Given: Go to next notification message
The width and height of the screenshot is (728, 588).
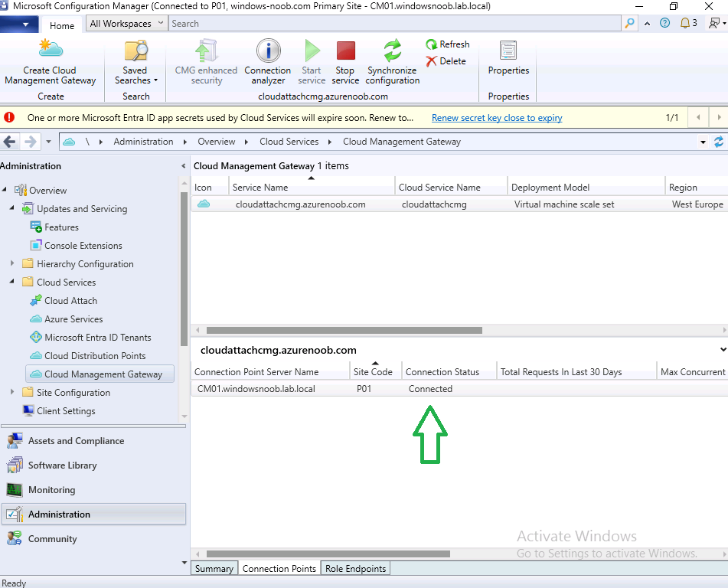Looking at the screenshot, I should [719, 117].
